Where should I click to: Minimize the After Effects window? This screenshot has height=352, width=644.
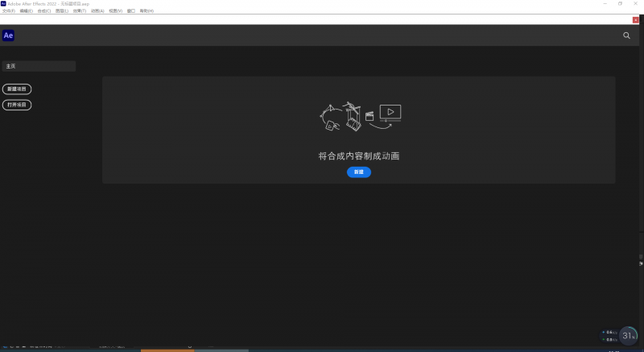605,4
